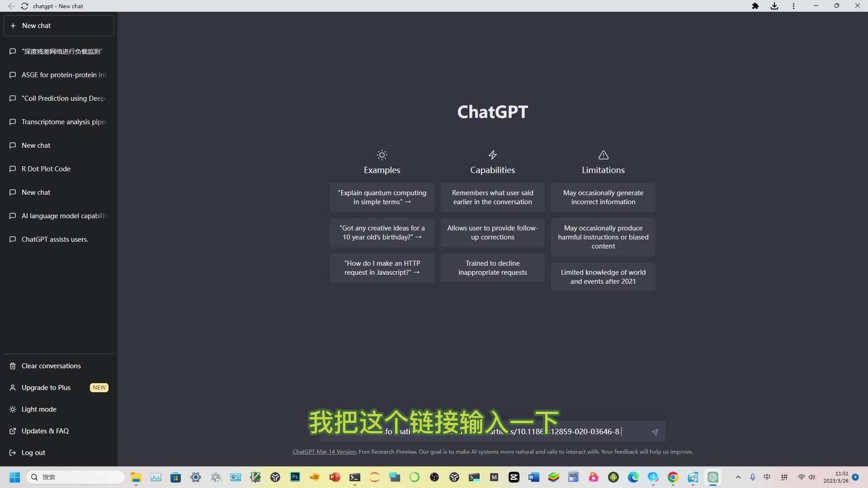The height and width of the screenshot is (488, 868).
Task: Open the R Dot Plot Code conversation
Action: pos(46,169)
